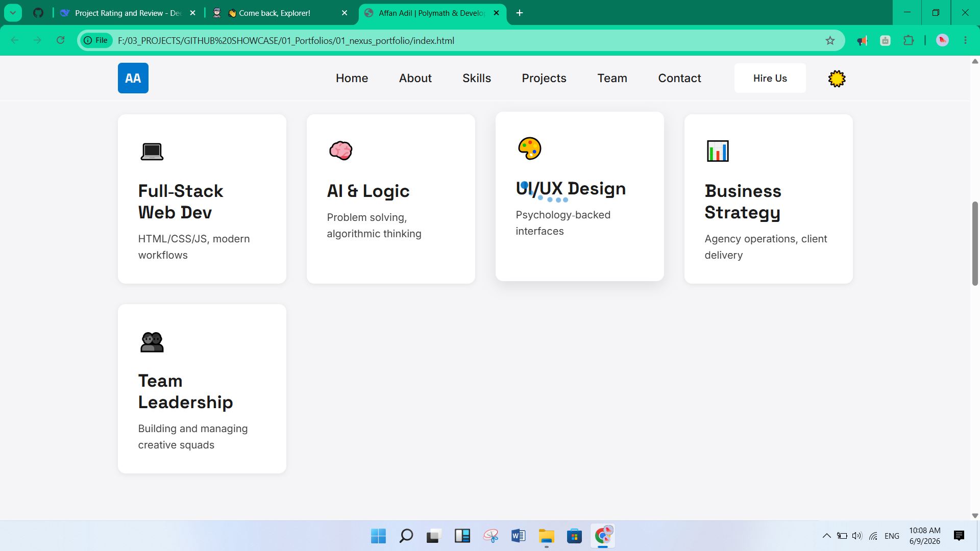This screenshot has height=551, width=980.
Task: Open the tab search dropdown arrow
Action: click(x=13, y=13)
